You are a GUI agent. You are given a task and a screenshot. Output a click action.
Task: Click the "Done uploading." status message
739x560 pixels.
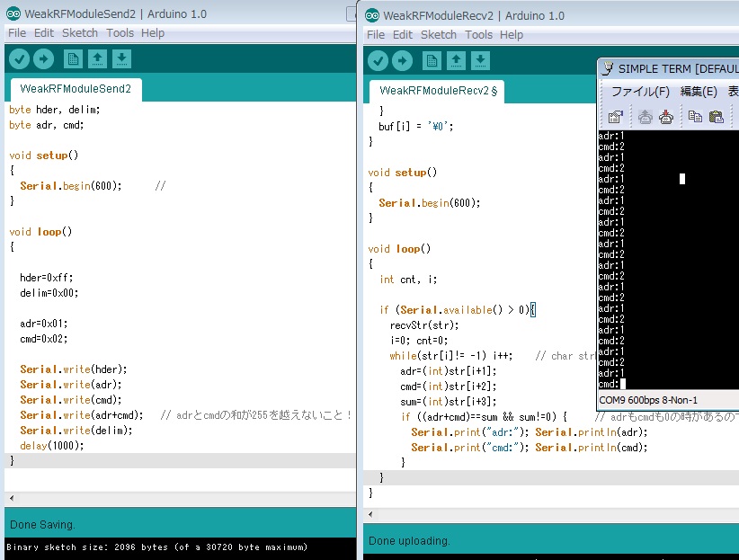409,540
